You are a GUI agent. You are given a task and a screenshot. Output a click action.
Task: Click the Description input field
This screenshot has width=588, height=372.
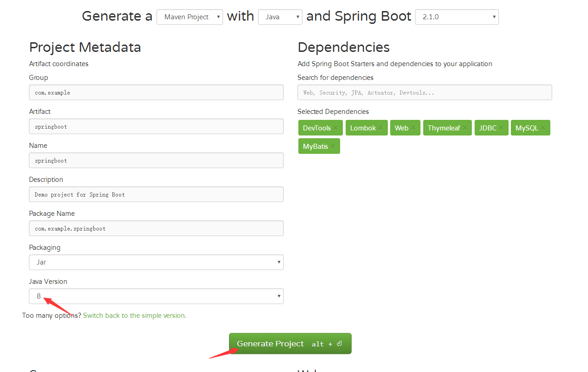156,194
